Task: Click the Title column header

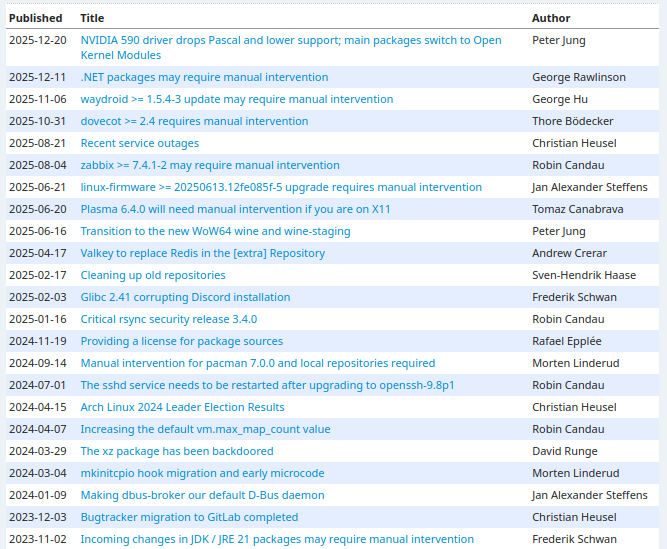Action: (x=92, y=18)
